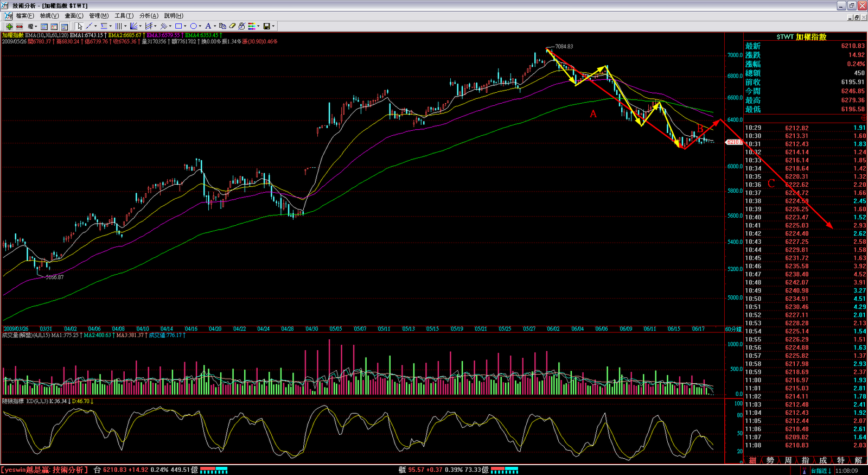Click the 60分鐘 timeframe label
Screen dimensions: 868x475
point(733,329)
